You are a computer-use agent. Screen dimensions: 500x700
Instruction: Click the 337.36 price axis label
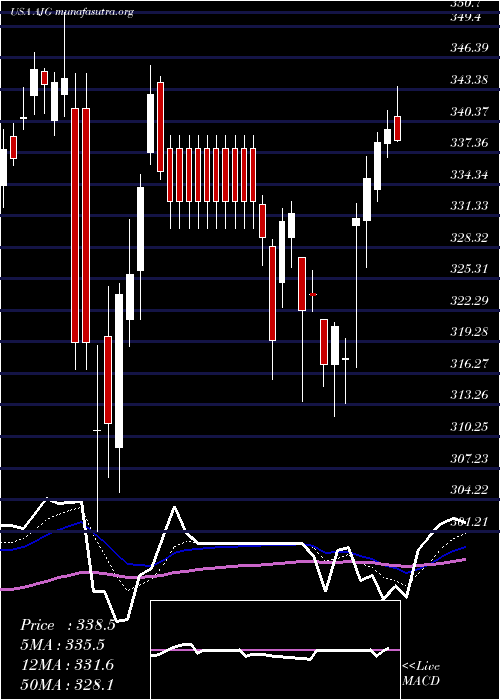point(469,143)
